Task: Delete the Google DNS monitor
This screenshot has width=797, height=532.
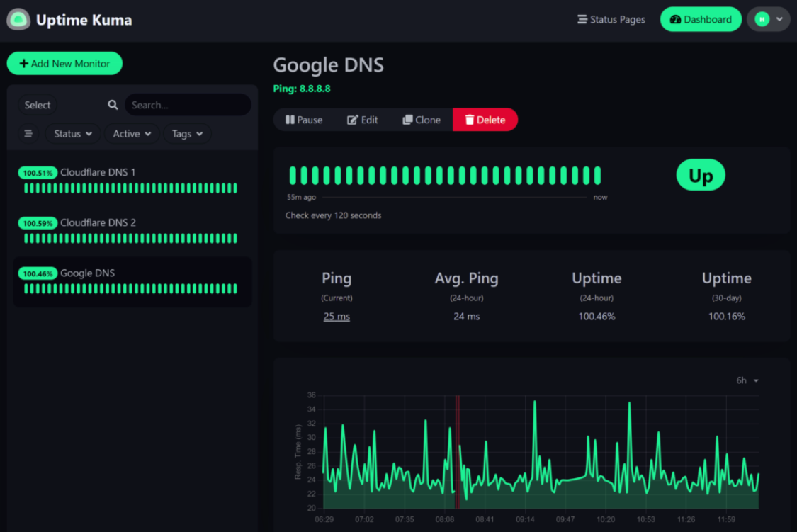Action: (x=485, y=120)
